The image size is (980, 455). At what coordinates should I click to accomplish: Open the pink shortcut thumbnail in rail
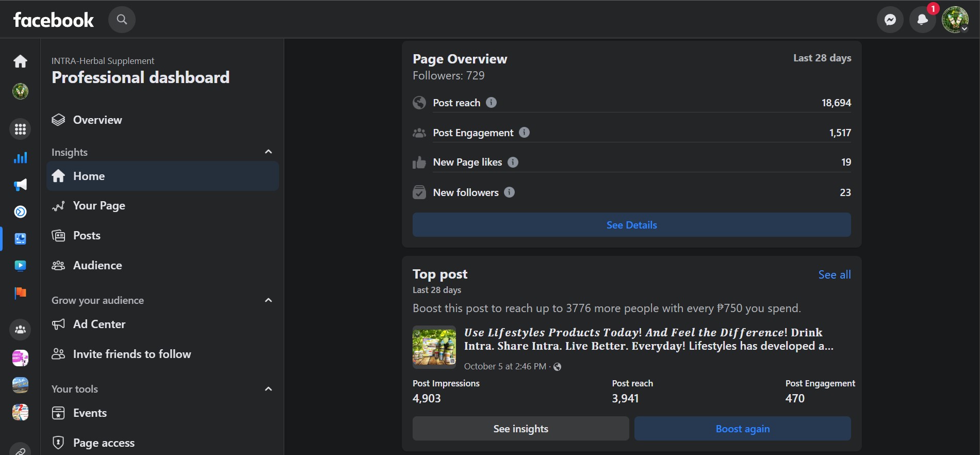(x=20, y=358)
